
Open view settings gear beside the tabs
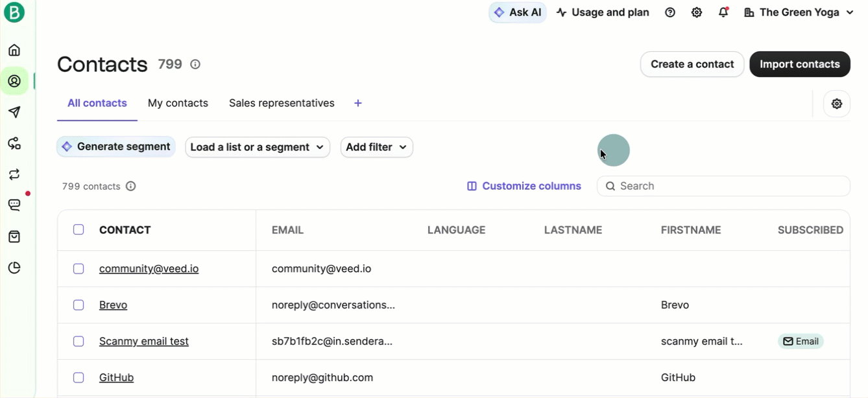[x=837, y=104]
